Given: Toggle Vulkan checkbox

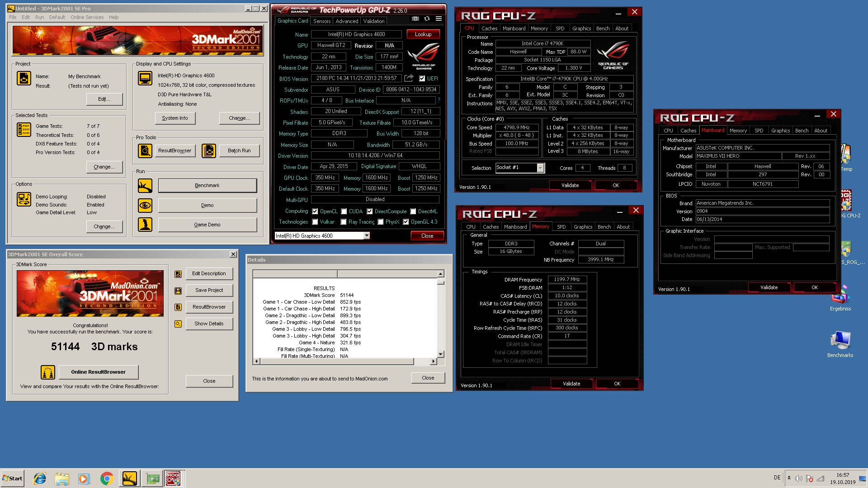Looking at the screenshot, I should coord(315,221).
